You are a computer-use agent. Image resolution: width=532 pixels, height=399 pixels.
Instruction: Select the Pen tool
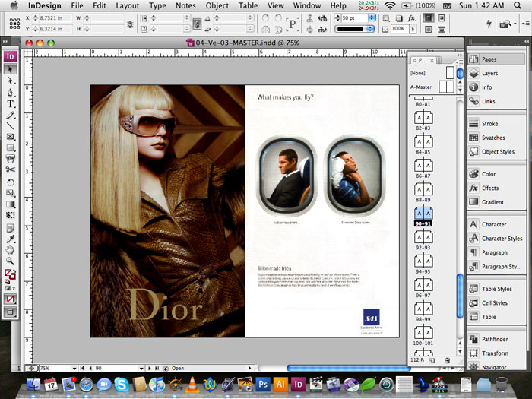11,92
